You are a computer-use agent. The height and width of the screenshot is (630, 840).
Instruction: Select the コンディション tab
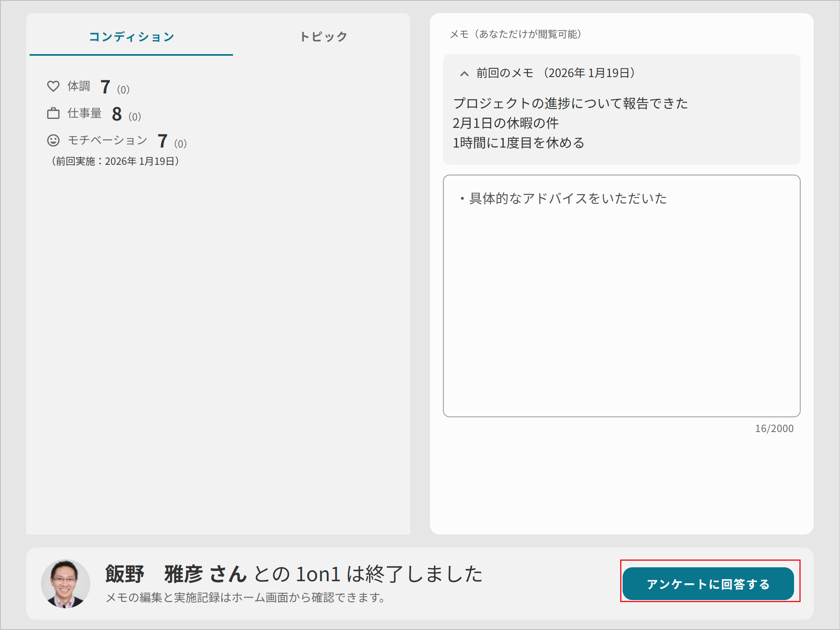[132, 36]
